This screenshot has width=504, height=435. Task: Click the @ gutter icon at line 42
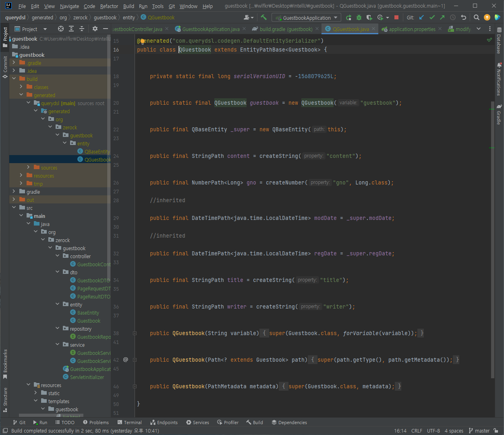[126, 359]
